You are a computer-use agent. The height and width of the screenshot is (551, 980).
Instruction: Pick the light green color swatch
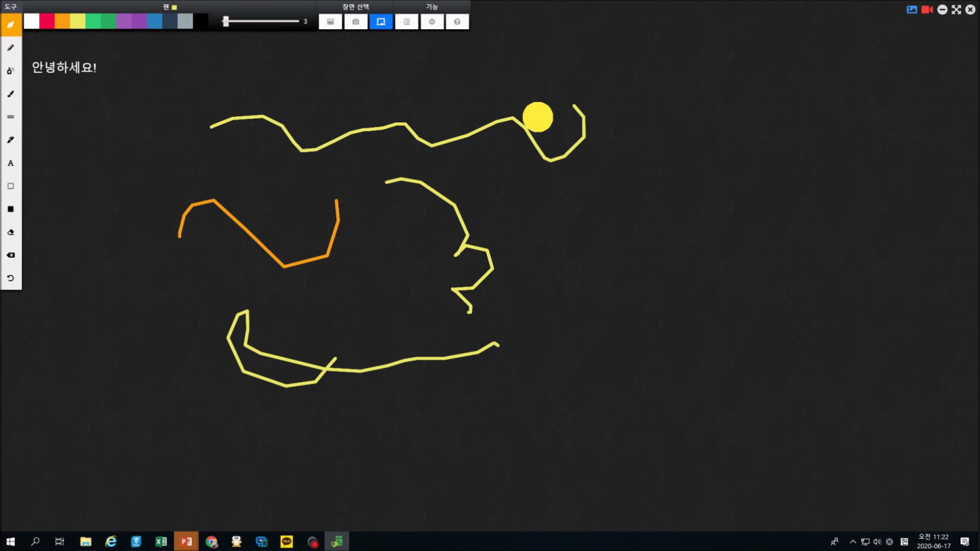click(x=93, y=22)
